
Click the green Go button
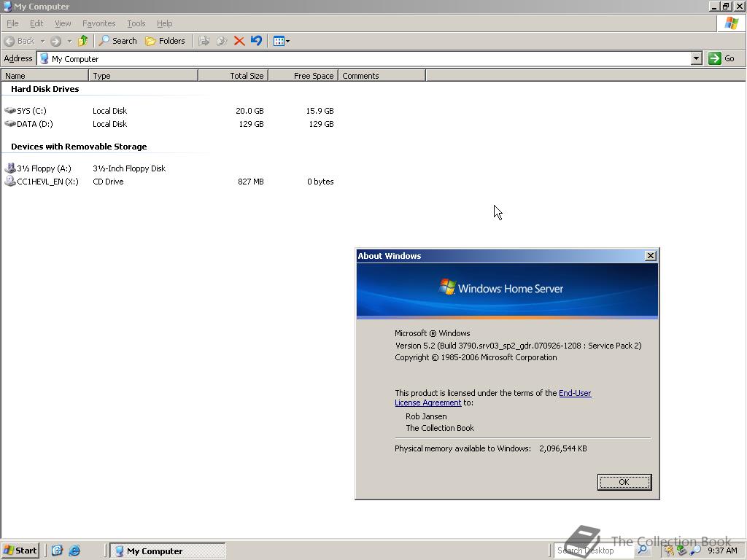(x=721, y=58)
